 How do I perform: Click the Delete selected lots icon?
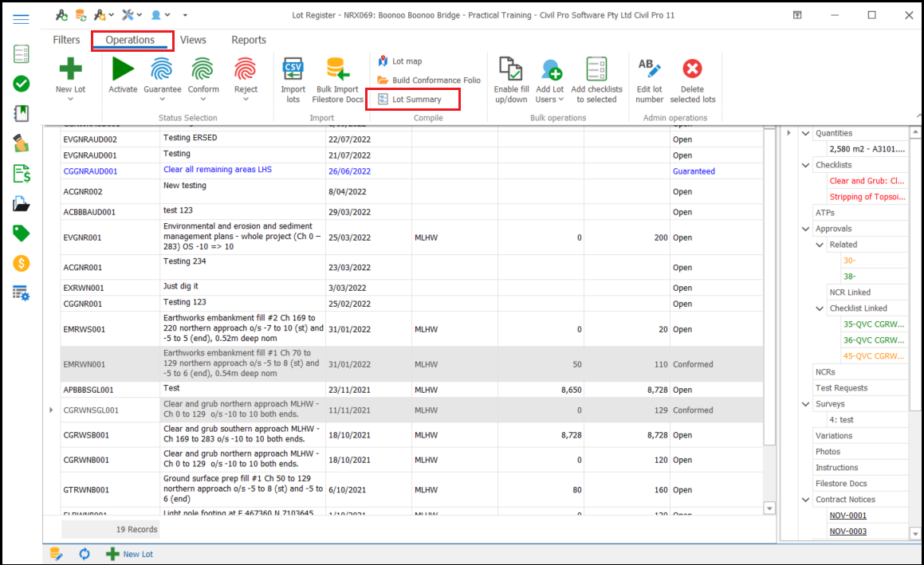click(692, 69)
